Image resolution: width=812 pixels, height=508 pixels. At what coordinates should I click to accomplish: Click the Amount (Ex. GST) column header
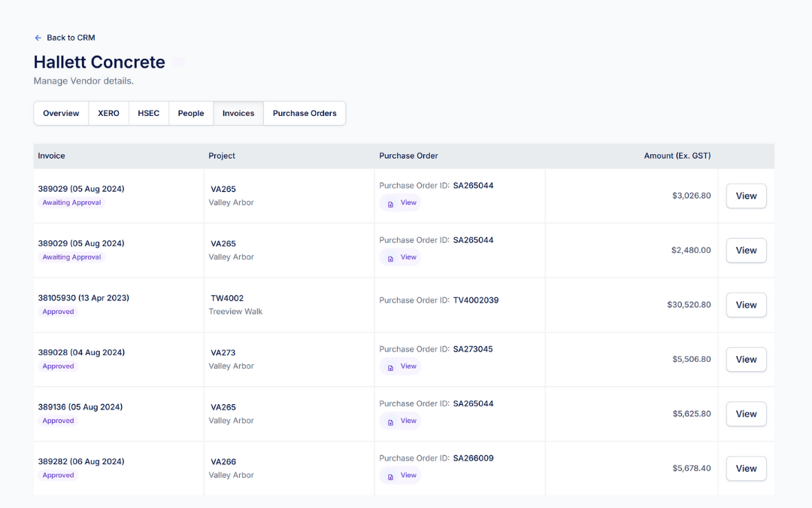click(677, 156)
